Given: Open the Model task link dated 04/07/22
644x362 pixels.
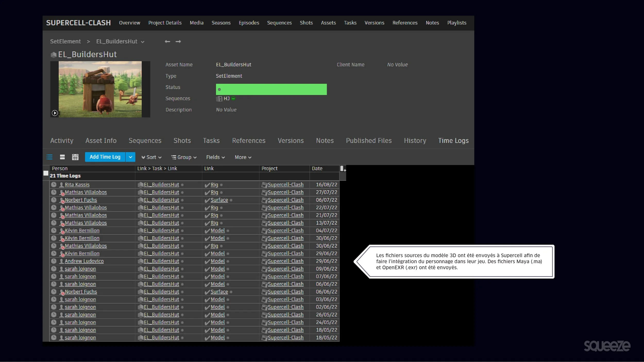Looking at the screenshot, I should [218, 231].
